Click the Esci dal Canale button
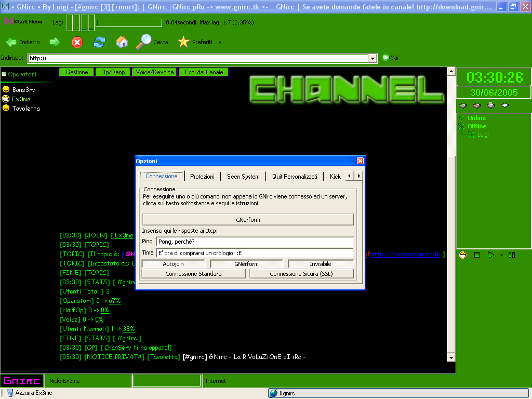Screen dimensions: 532x399 click(x=204, y=72)
